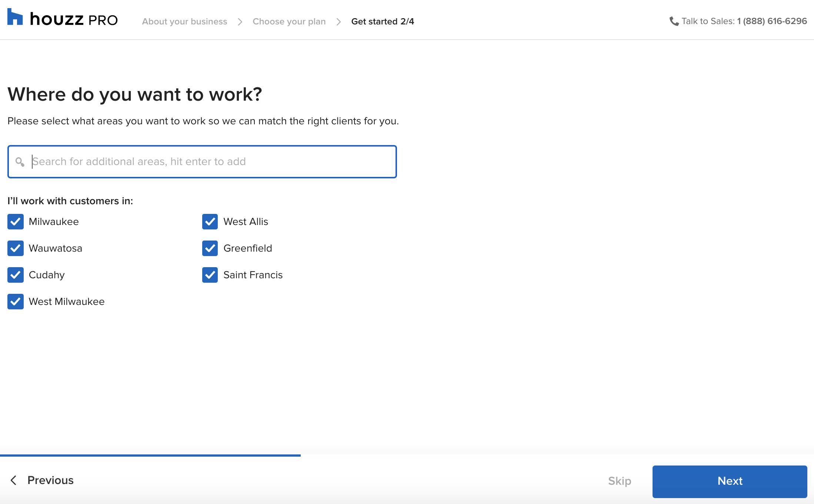Click the left chevron beside Previous
This screenshot has width=814, height=504.
click(x=13, y=480)
